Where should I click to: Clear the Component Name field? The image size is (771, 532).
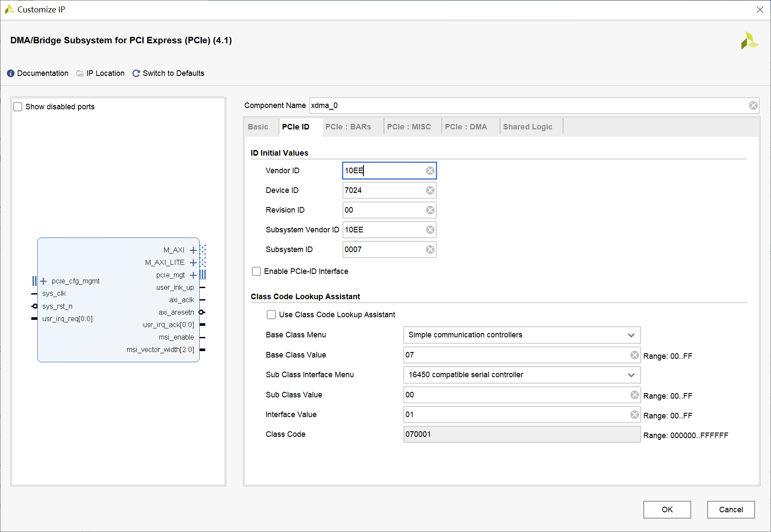[x=753, y=105]
